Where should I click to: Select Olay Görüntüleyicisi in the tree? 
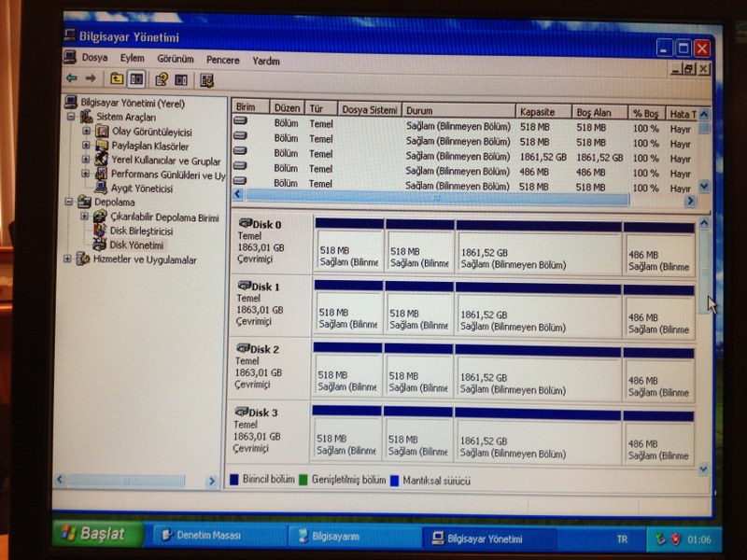(152, 132)
